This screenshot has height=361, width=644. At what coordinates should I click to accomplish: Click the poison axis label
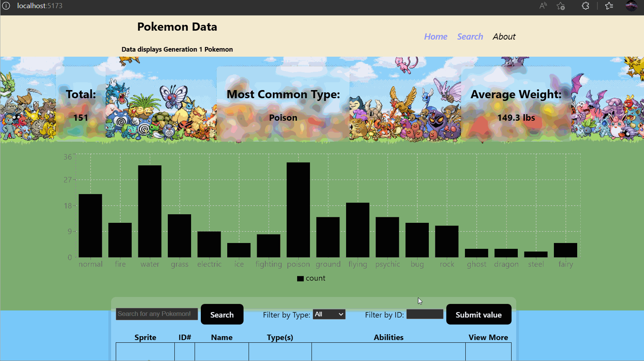click(298, 264)
